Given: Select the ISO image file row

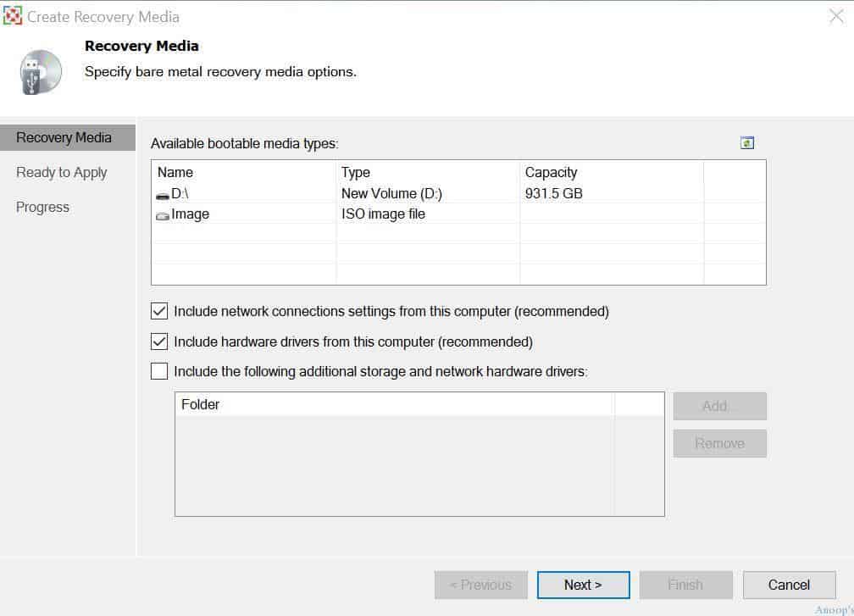Looking at the screenshot, I should coord(458,214).
